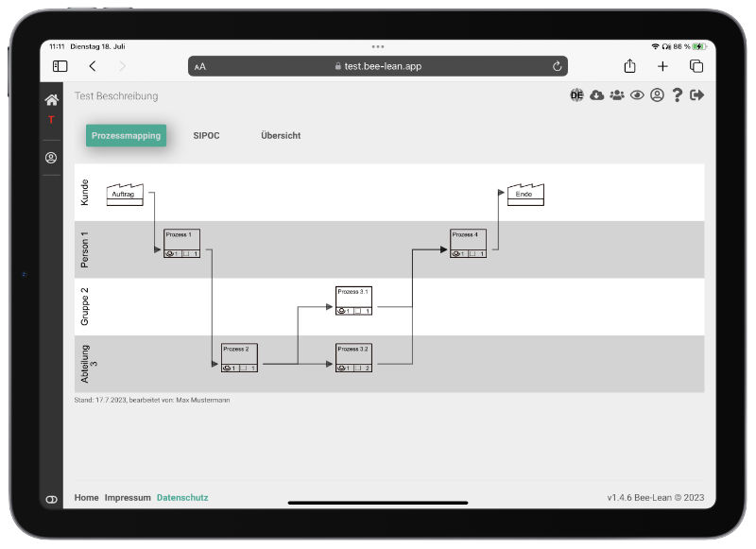
Task: Click the logout arrow icon
Action: [697, 94]
